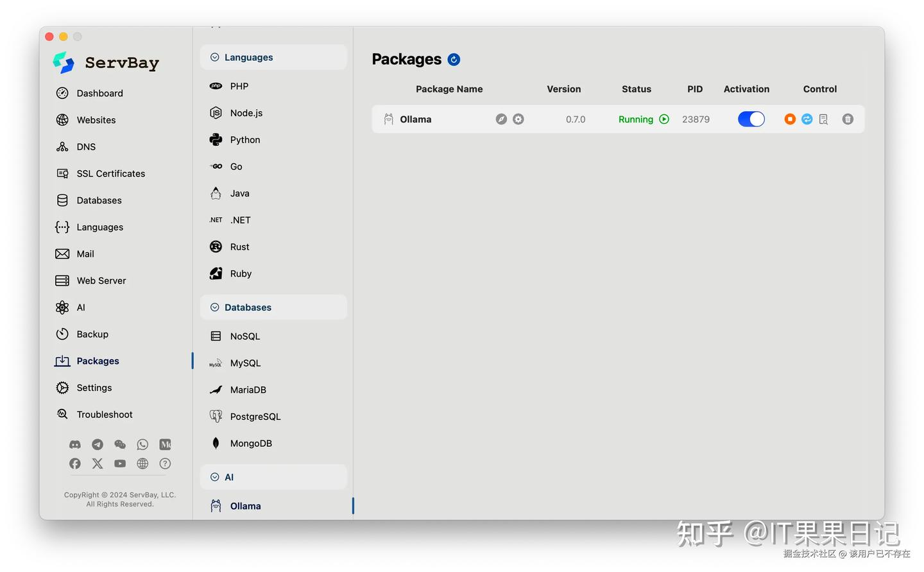Stop the Ollama service with the orange button
This screenshot has width=924, height=572.
click(790, 119)
